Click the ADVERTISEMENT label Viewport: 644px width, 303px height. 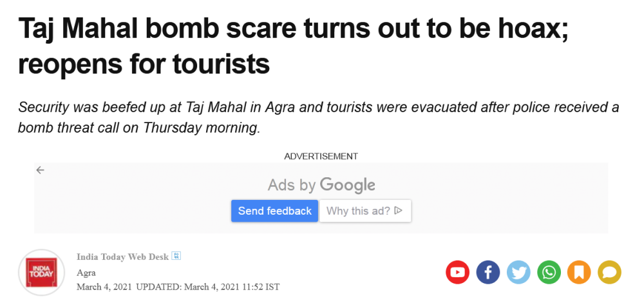click(x=321, y=156)
